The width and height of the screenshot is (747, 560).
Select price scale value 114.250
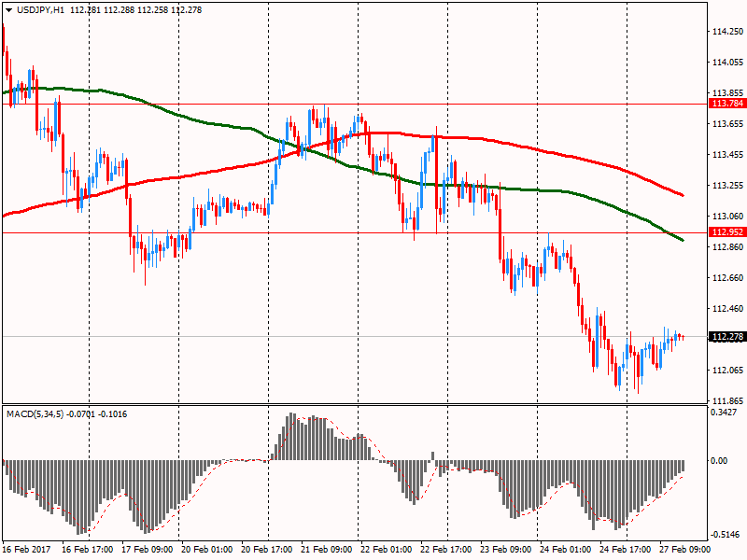pyautogui.click(x=727, y=32)
